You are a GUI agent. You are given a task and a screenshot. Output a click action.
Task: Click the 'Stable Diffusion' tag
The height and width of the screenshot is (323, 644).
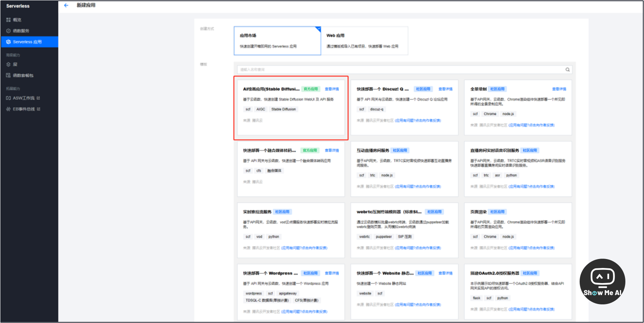(284, 109)
